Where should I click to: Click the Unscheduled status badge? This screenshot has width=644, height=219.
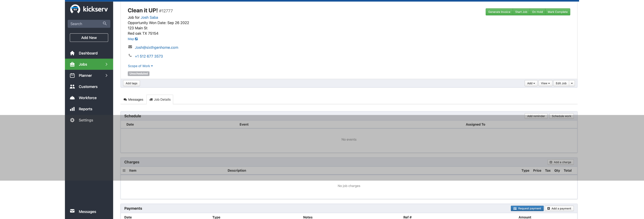(139, 74)
